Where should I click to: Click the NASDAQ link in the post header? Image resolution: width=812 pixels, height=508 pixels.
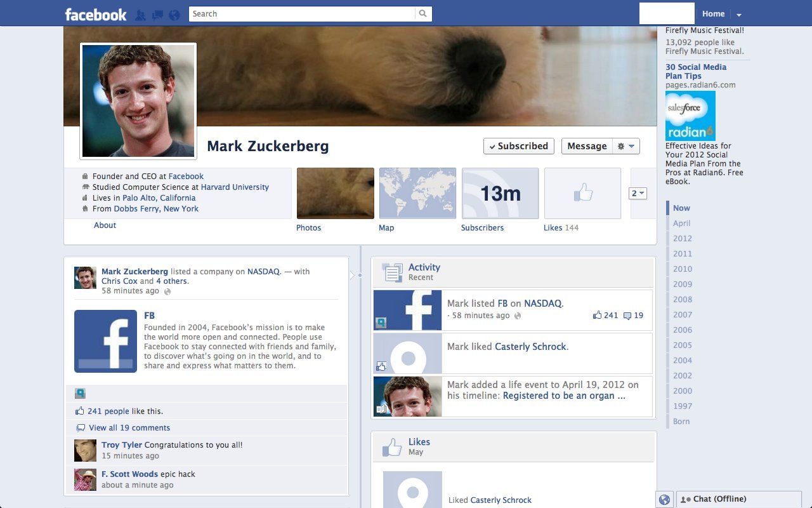263,272
